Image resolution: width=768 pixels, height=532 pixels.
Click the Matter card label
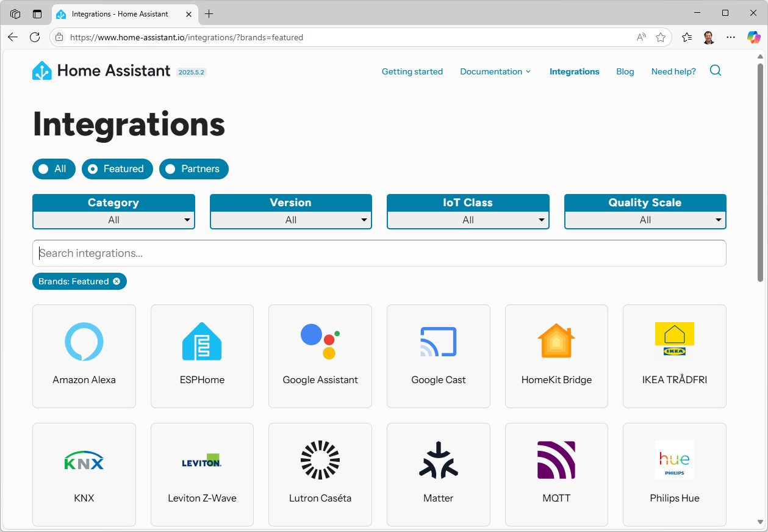coord(439,498)
